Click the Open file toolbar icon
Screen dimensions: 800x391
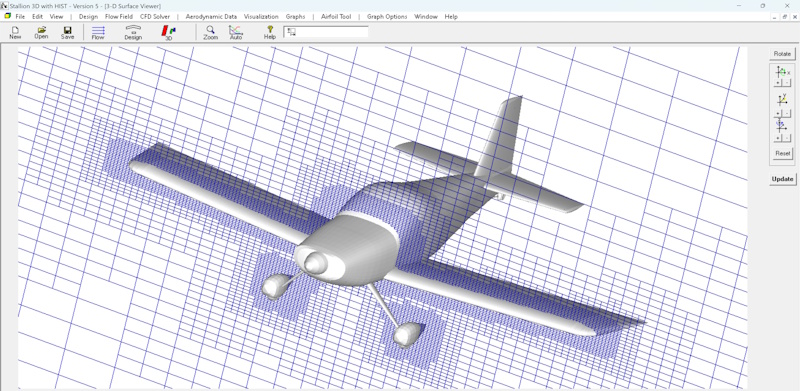pos(41,33)
